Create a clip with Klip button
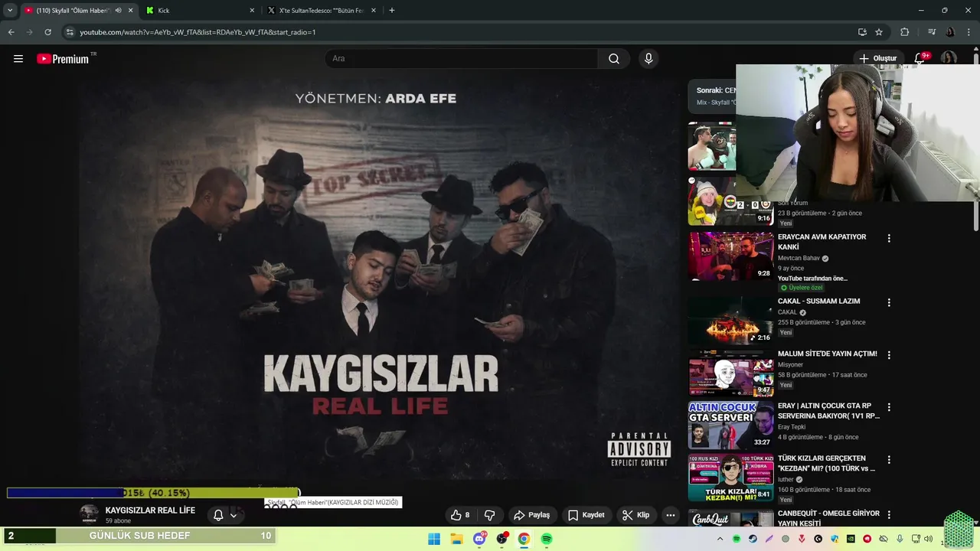 coord(635,515)
